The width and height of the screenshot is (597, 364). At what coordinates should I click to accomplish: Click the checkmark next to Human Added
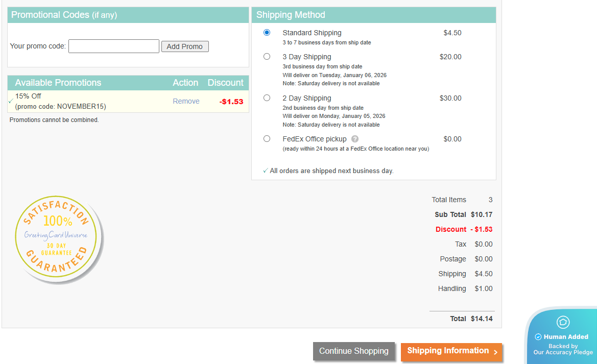pos(538,337)
